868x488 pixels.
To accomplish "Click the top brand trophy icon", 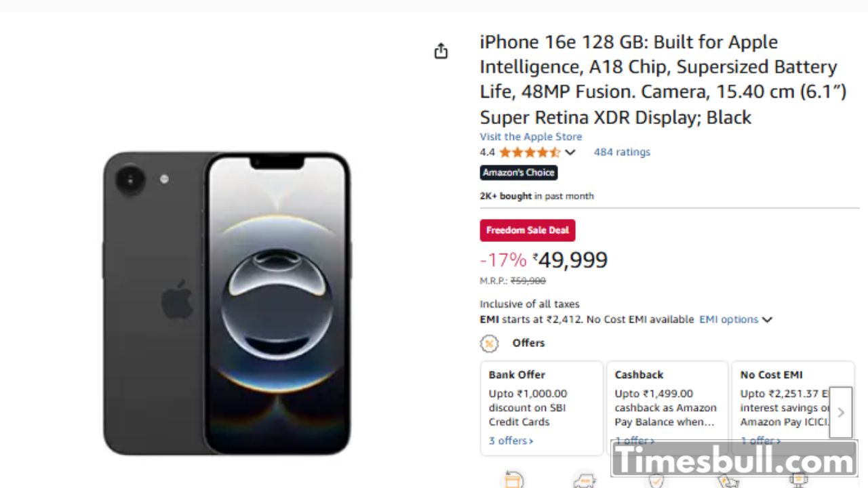I will [798, 481].
